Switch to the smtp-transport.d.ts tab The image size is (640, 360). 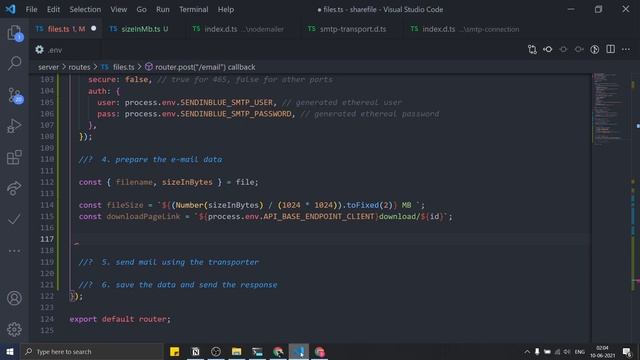click(353, 29)
